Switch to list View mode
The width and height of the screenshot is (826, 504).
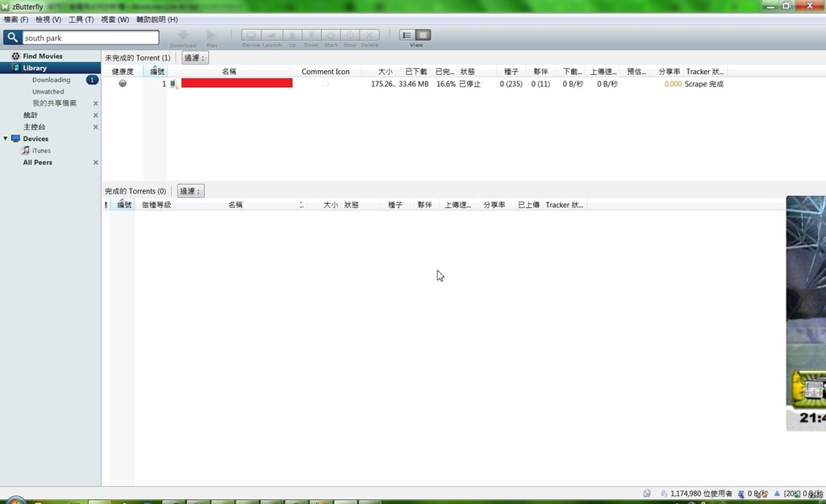[407, 35]
